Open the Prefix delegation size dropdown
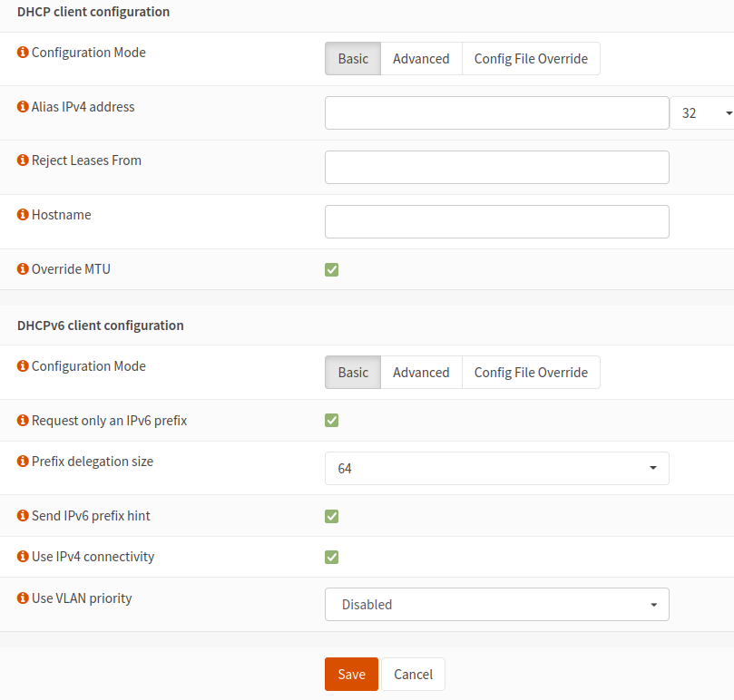 (496, 469)
